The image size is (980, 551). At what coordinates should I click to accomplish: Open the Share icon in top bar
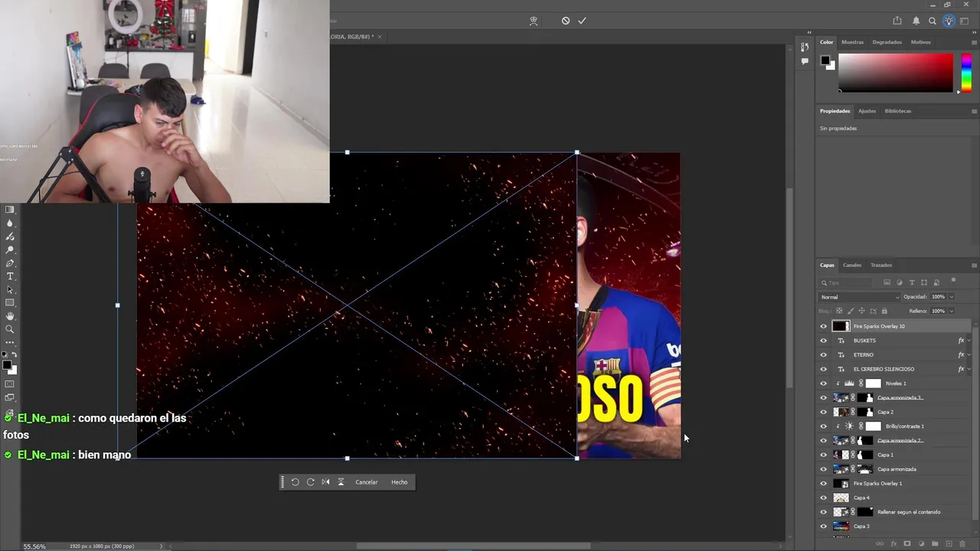coord(897,21)
